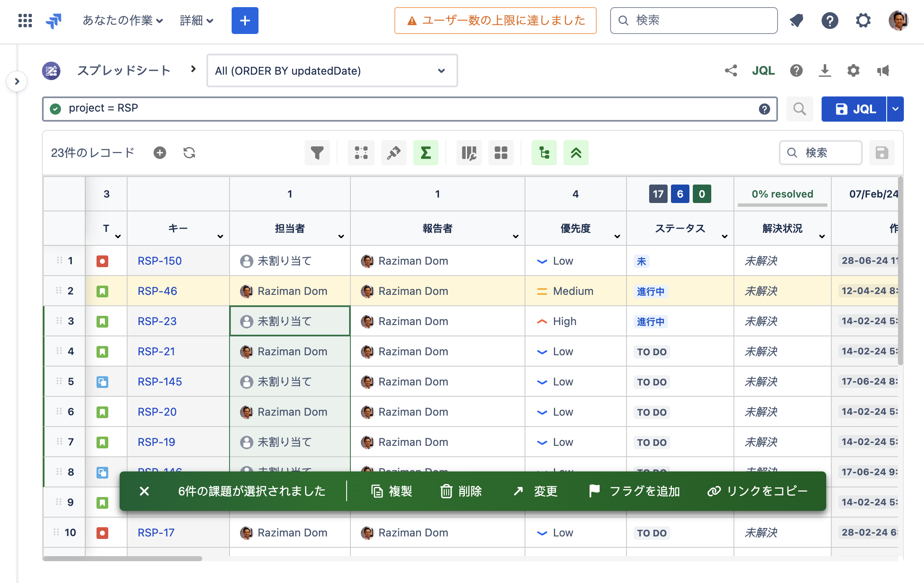This screenshot has width=924, height=583.
Task: Click the filter funnel icon
Action: [317, 153]
